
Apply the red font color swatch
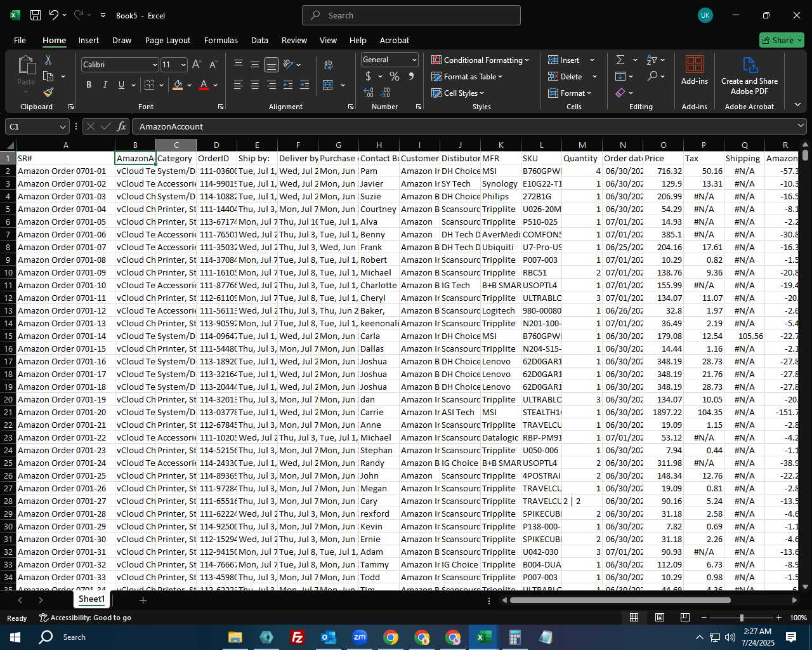point(204,85)
